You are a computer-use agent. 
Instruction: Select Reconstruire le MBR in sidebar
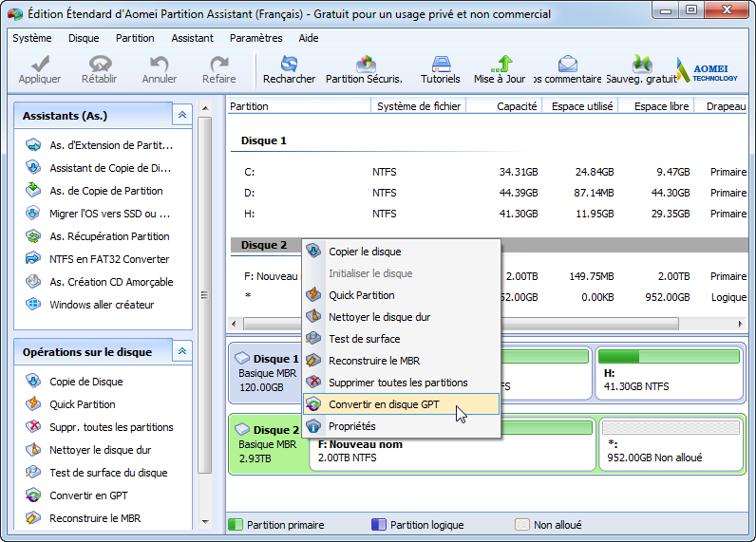(83, 518)
